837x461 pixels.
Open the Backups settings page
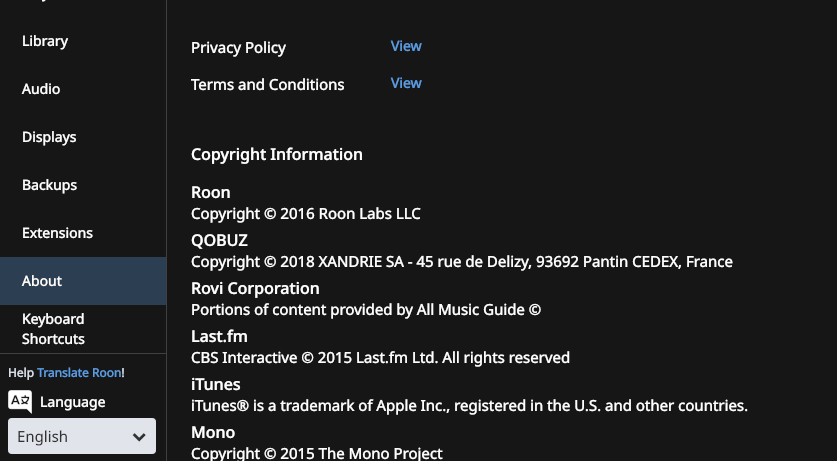pos(49,185)
